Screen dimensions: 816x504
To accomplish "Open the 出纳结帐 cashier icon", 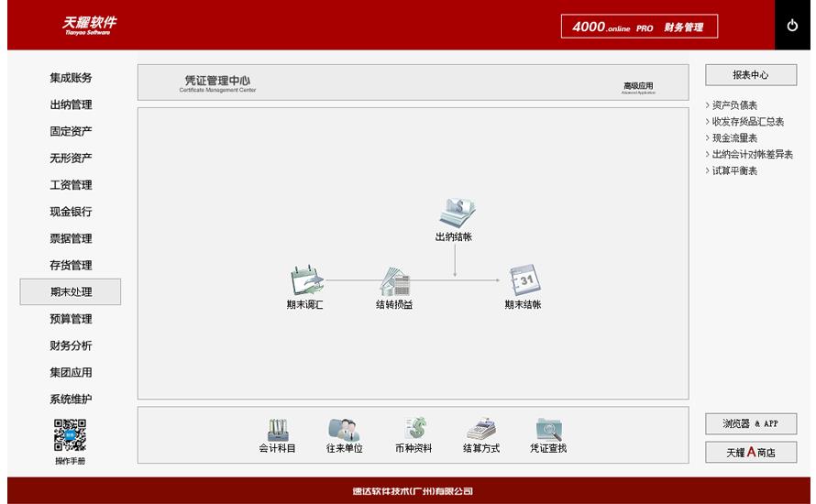I will [x=455, y=213].
